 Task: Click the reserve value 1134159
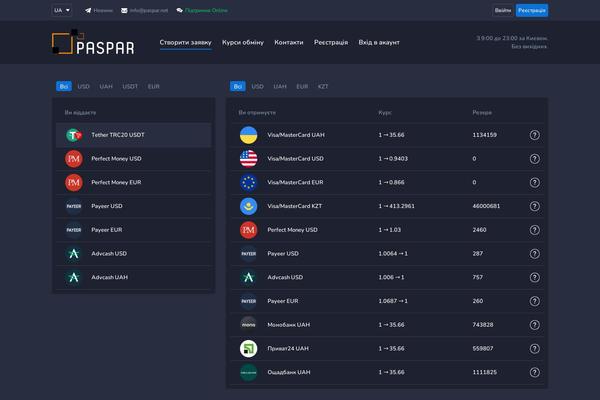tap(484, 135)
